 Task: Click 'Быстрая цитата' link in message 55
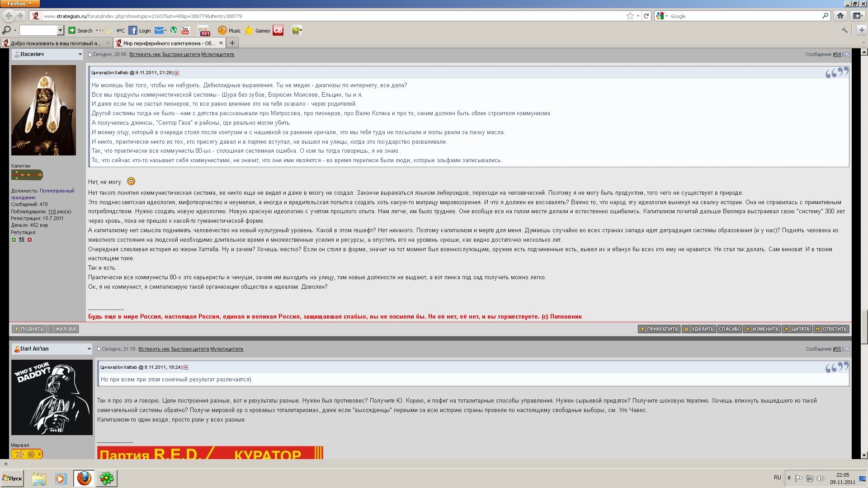coord(190,349)
